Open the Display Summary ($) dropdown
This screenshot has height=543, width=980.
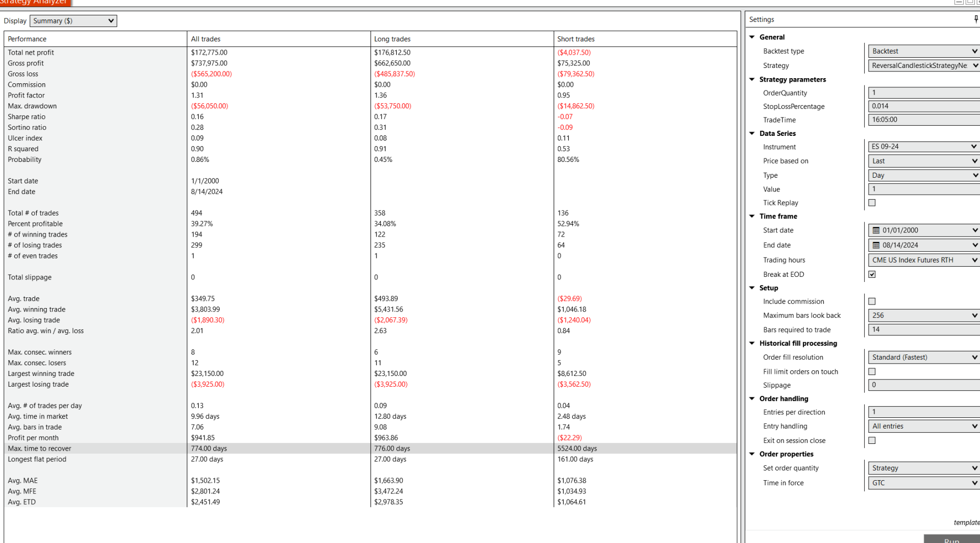click(x=73, y=21)
